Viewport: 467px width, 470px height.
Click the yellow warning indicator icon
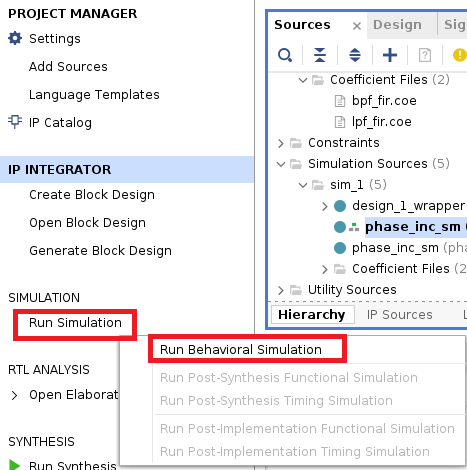(x=460, y=55)
